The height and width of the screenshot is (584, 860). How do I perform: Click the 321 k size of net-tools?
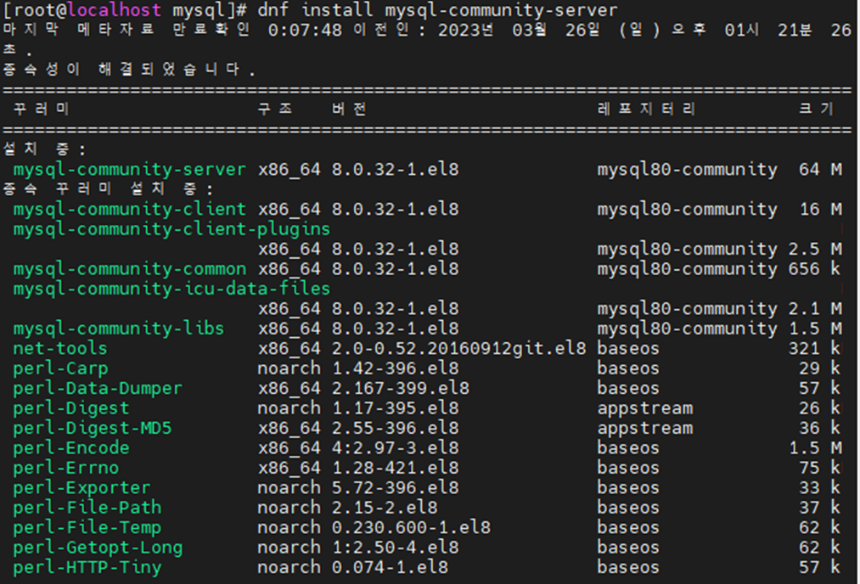pos(815,349)
